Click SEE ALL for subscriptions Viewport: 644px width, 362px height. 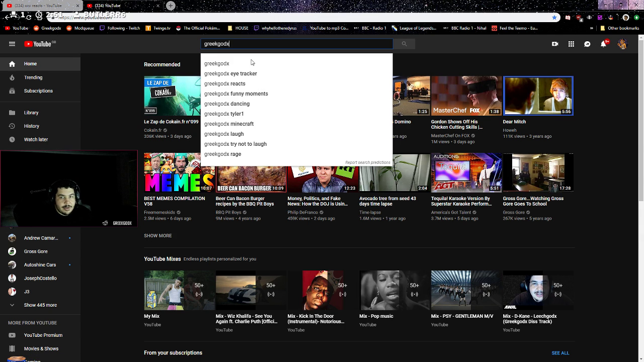pos(560,353)
